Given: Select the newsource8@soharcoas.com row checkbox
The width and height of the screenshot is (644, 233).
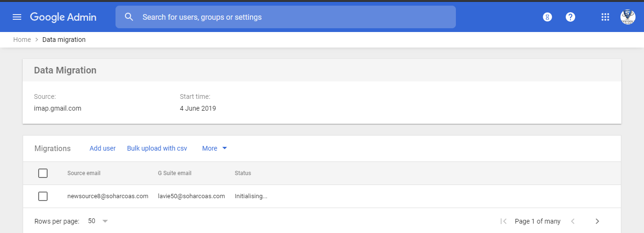Looking at the screenshot, I should (x=43, y=196).
